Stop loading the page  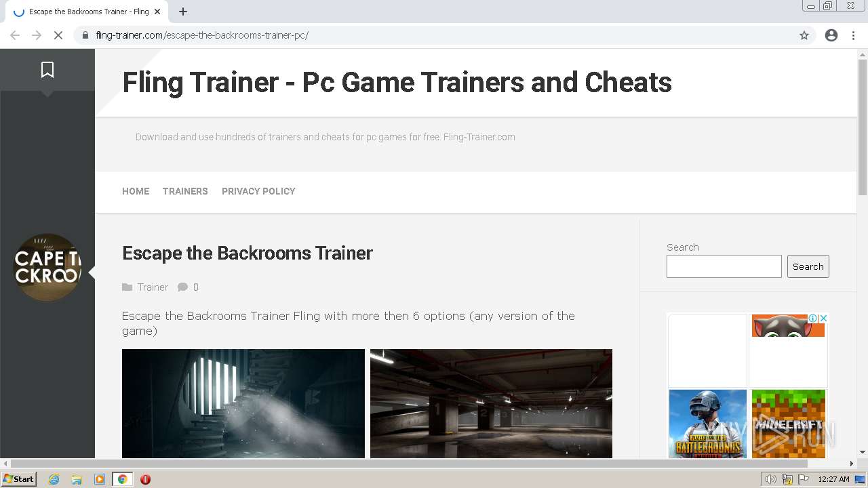click(58, 35)
